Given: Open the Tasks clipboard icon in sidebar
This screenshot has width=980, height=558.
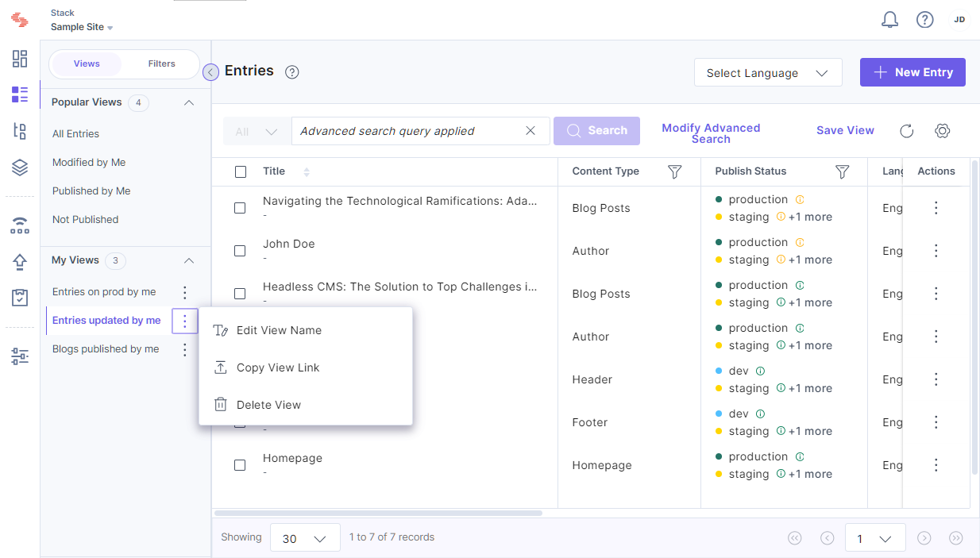Looking at the screenshot, I should point(20,298).
